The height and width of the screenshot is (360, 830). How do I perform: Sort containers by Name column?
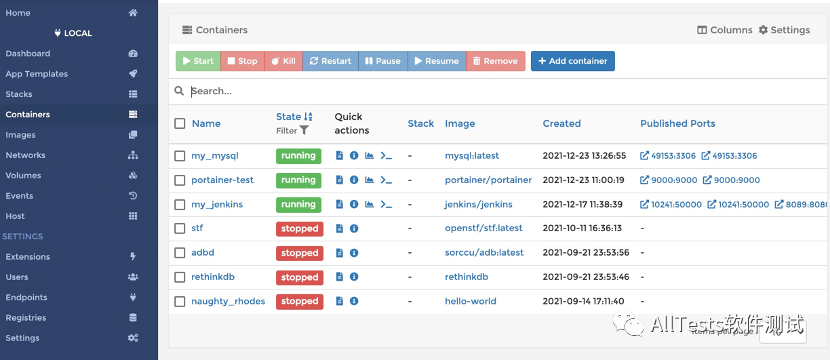pyautogui.click(x=206, y=123)
